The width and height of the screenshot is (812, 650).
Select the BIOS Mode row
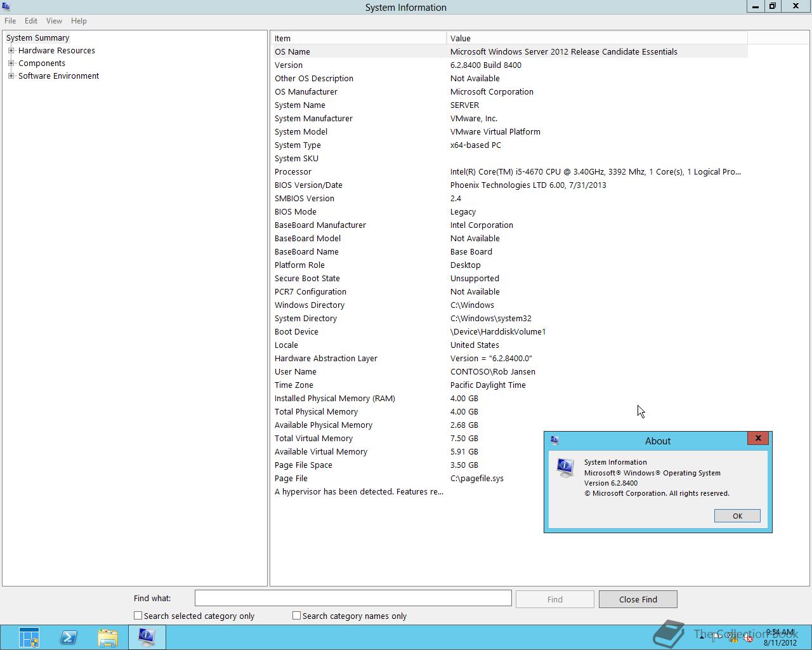[x=510, y=211]
